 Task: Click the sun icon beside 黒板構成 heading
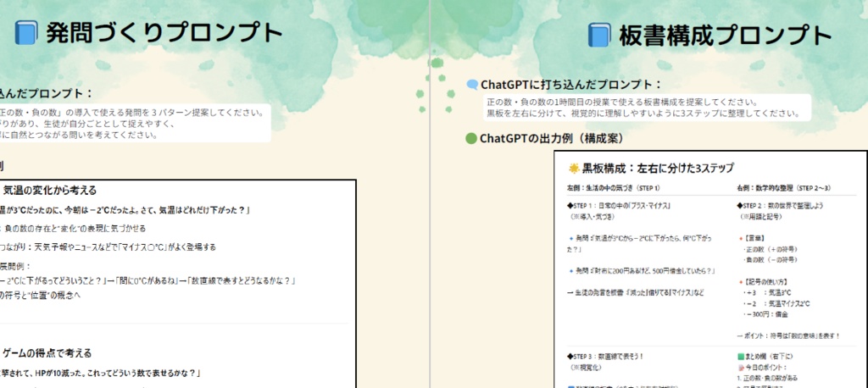(x=573, y=168)
